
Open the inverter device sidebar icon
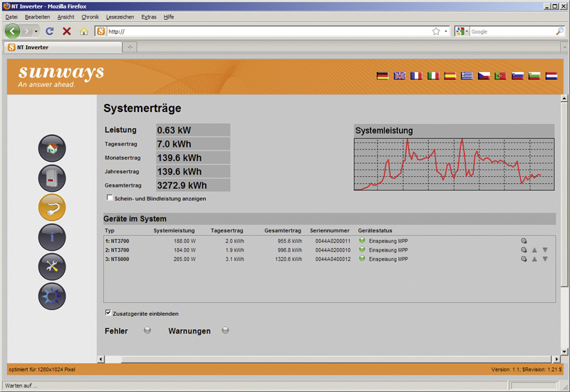pyautogui.click(x=52, y=177)
